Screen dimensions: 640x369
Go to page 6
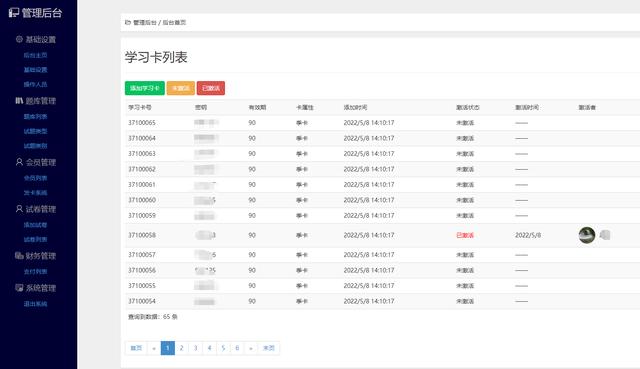(237, 348)
